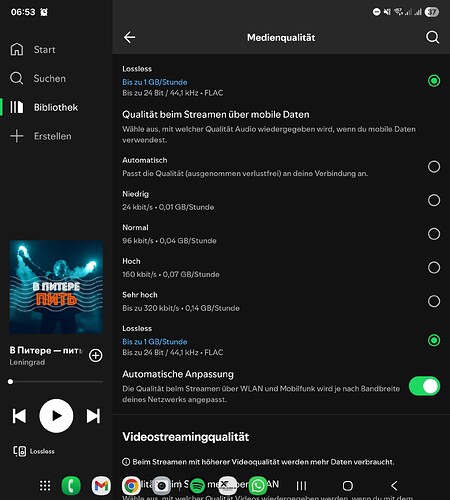This screenshot has height=500, width=450.
Task: Tap 'Bis zu 1 GB/Stunde' under mobile Lossless
Action: [155, 342]
